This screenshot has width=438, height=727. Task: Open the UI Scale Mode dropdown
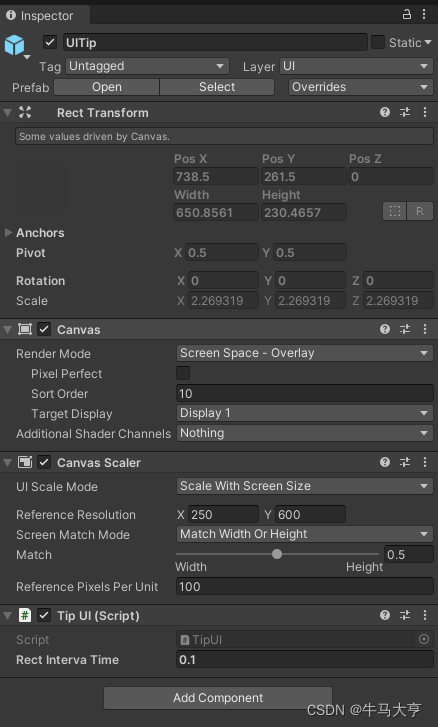pos(305,486)
